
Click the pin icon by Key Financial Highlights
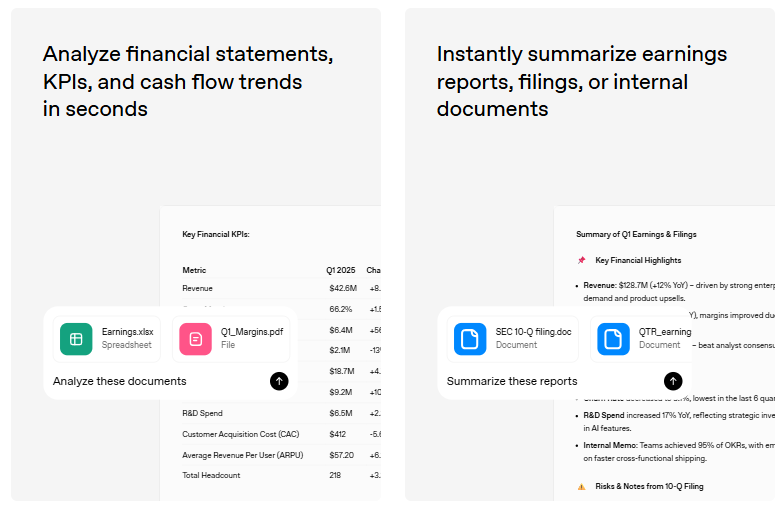coord(581,260)
